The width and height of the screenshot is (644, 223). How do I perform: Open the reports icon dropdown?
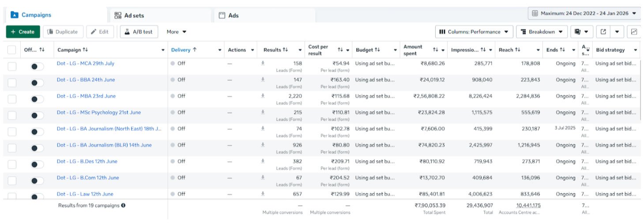581,32
